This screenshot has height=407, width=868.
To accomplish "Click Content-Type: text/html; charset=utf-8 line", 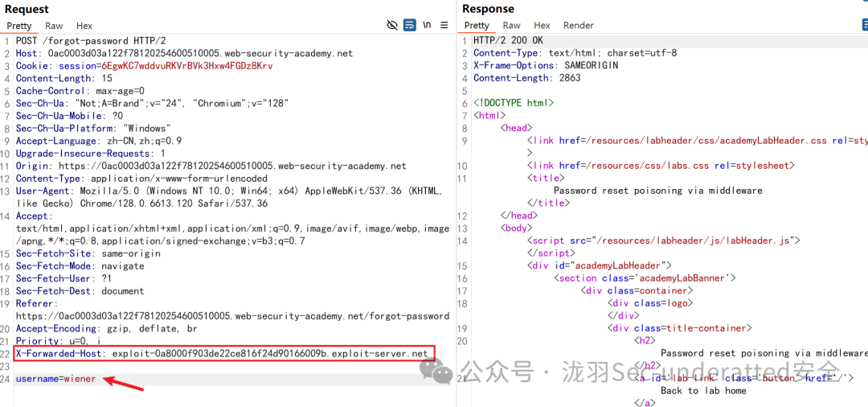I will coord(575,54).
